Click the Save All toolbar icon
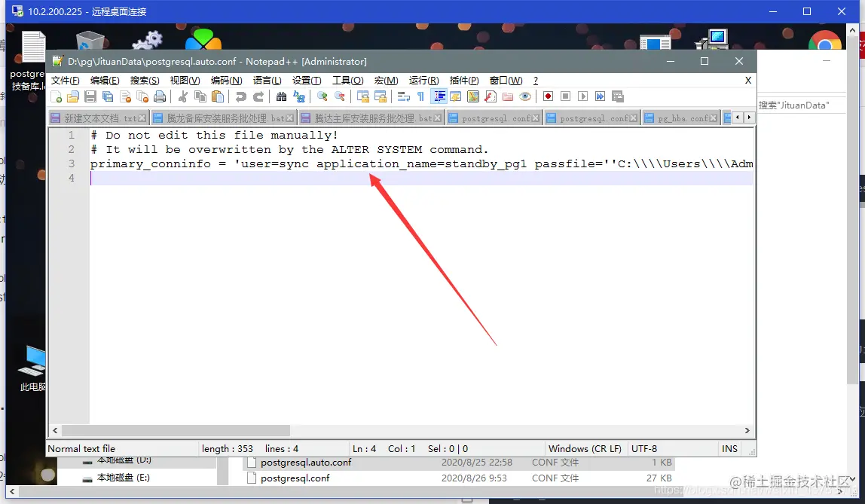 tap(109, 97)
